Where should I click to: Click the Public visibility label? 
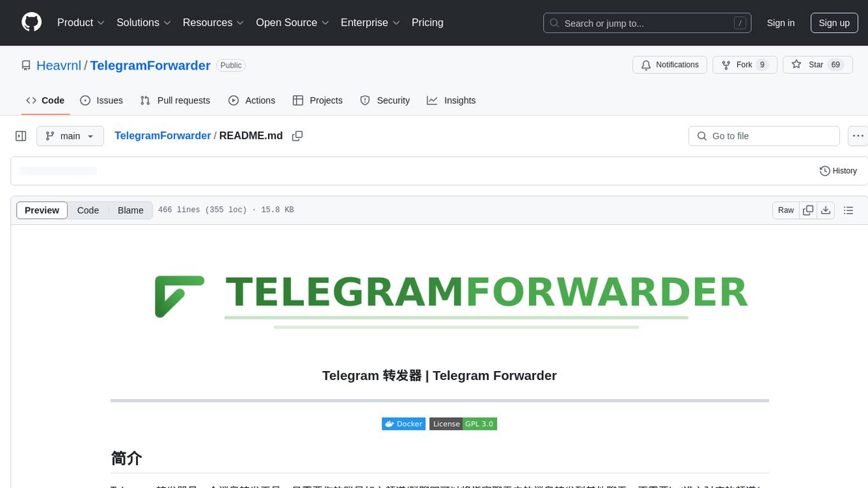(x=231, y=65)
